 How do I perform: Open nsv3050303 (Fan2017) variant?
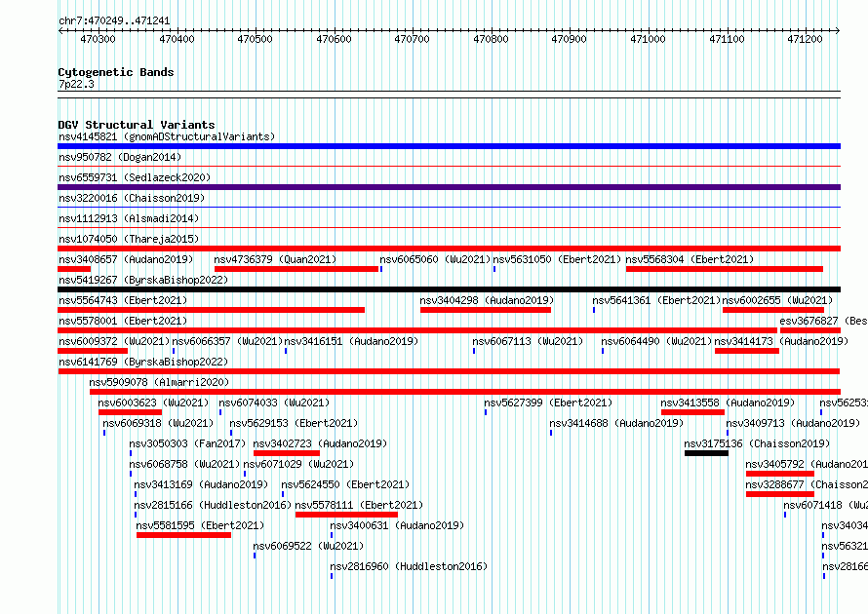[x=187, y=443]
